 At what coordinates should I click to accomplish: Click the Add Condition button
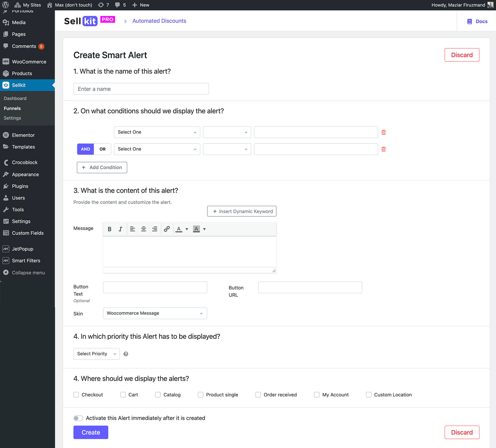coord(102,168)
